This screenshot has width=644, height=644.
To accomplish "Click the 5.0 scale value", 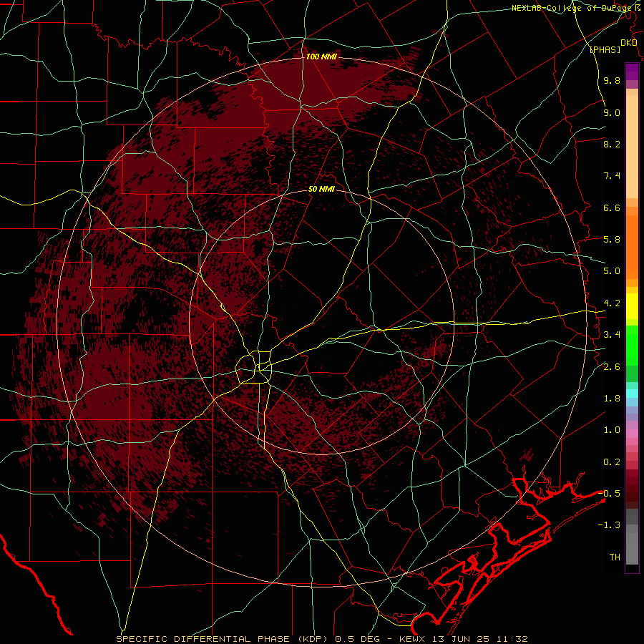I will coord(612,271).
